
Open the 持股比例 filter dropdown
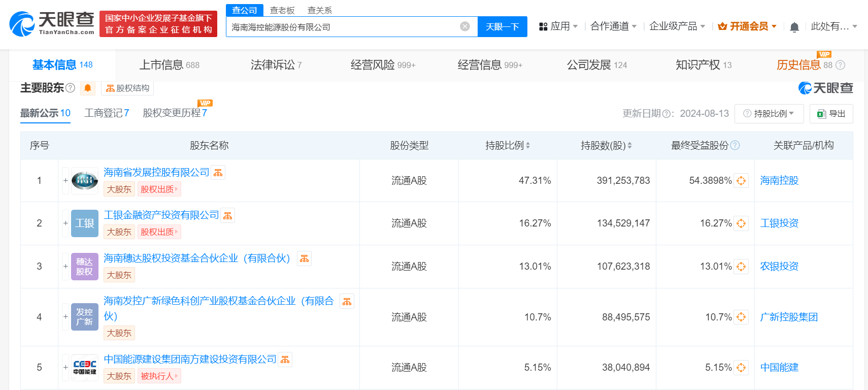(x=769, y=114)
